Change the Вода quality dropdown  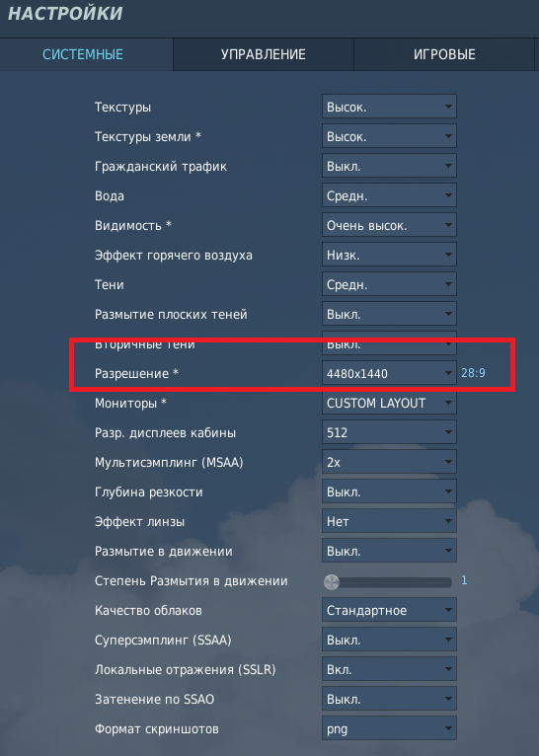pyautogui.click(x=389, y=195)
